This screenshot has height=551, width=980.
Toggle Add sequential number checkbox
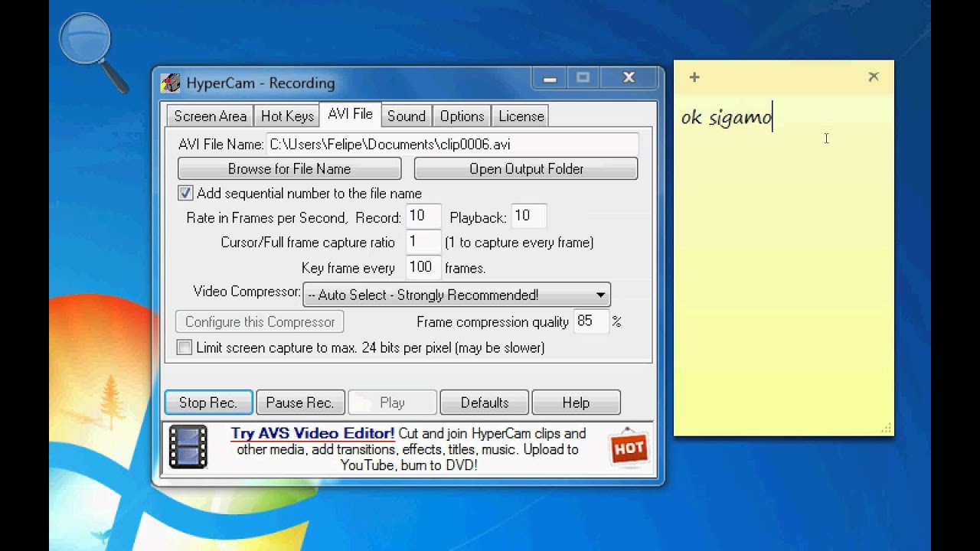185,193
